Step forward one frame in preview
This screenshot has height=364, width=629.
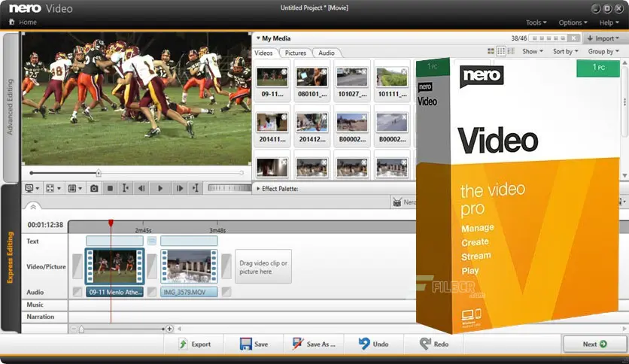coord(178,188)
